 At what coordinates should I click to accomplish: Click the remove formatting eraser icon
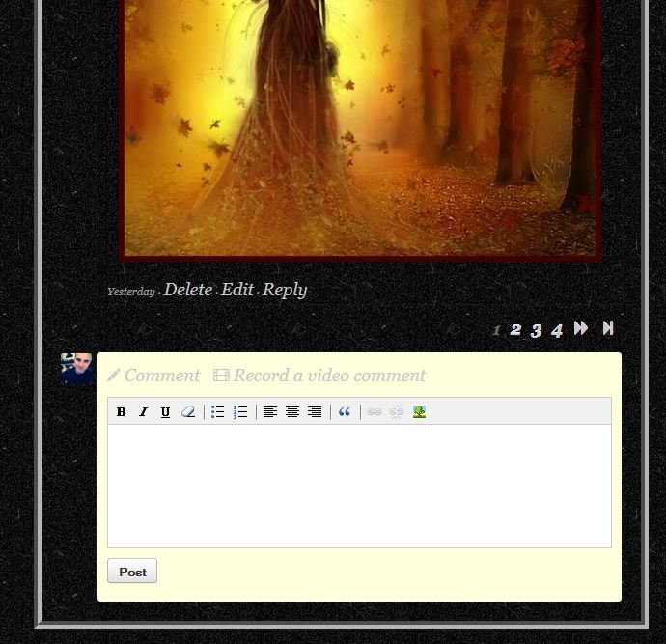pos(188,411)
